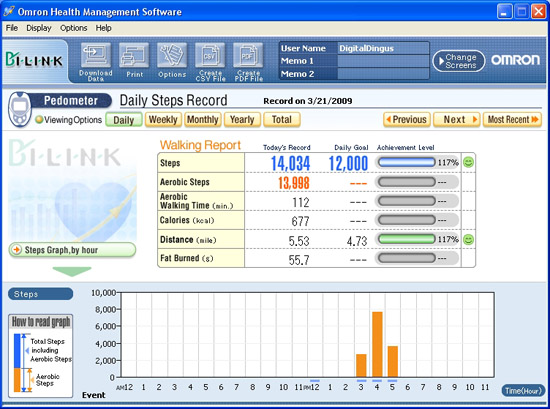Click the How to read graph legend
The image size is (550, 409).
point(41,356)
